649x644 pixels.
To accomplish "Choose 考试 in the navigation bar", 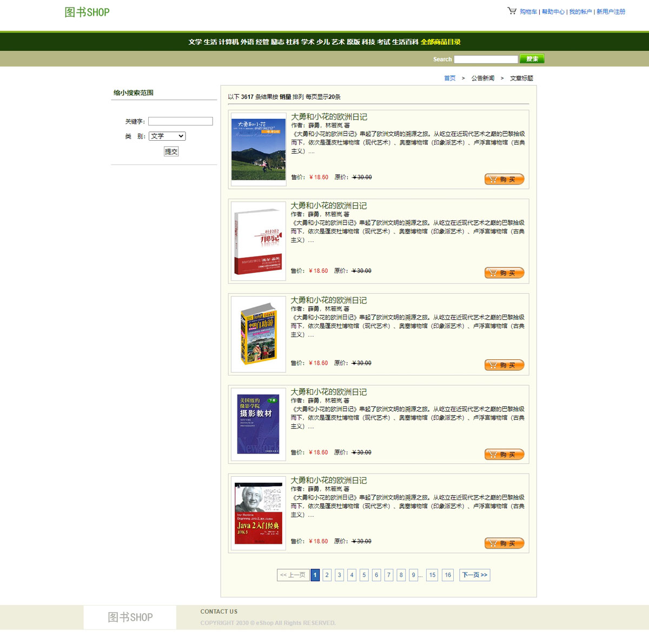I will [x=383, y=42].
